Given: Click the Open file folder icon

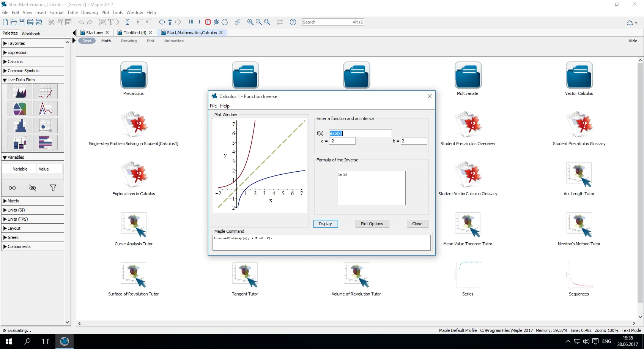Looking at the screenshot, I should click(14, 22).
